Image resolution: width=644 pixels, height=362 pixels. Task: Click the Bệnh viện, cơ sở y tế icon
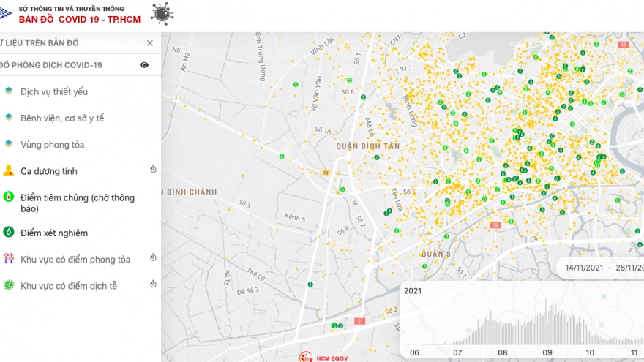click(8, 118)
